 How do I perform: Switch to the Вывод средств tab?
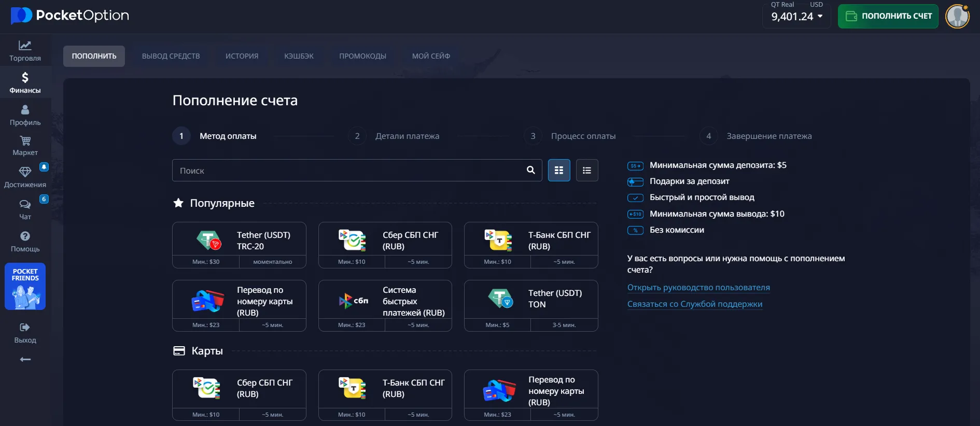coord(171,56)
